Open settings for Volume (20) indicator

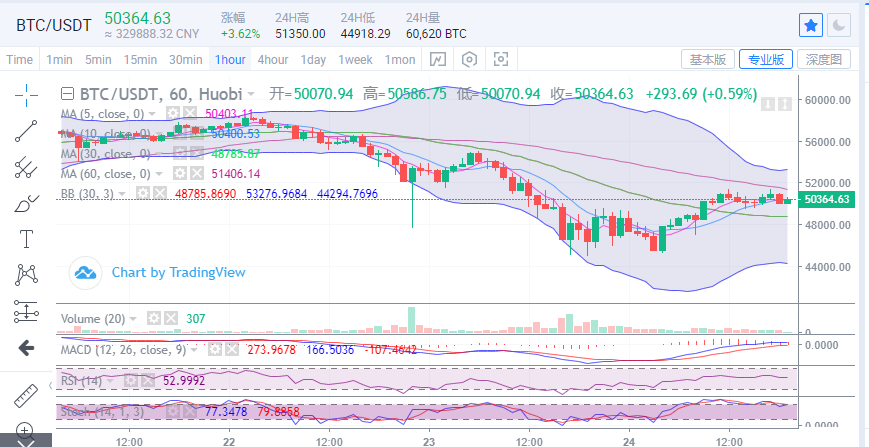pyautogui.click(x=154, y=318)
